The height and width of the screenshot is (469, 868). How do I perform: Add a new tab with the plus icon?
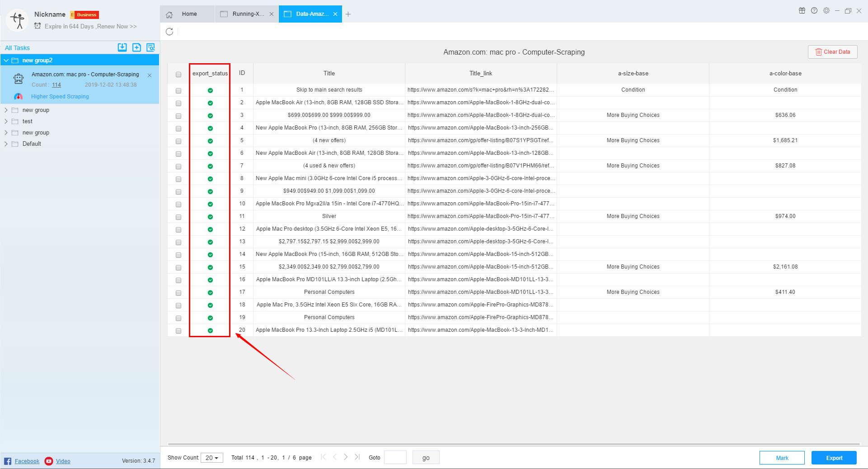(348, 14)
